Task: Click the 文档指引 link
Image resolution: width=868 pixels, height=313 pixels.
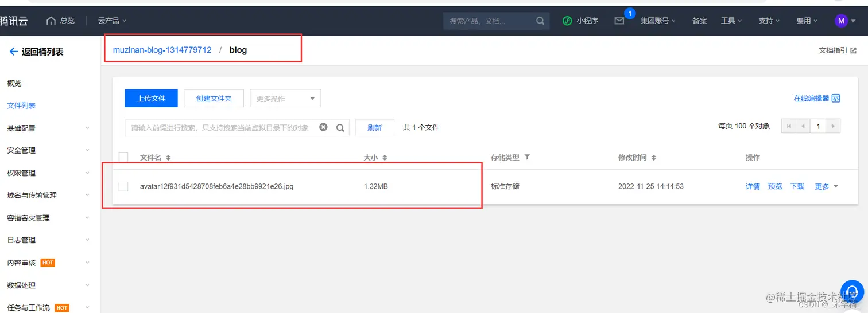Action: 833,50
